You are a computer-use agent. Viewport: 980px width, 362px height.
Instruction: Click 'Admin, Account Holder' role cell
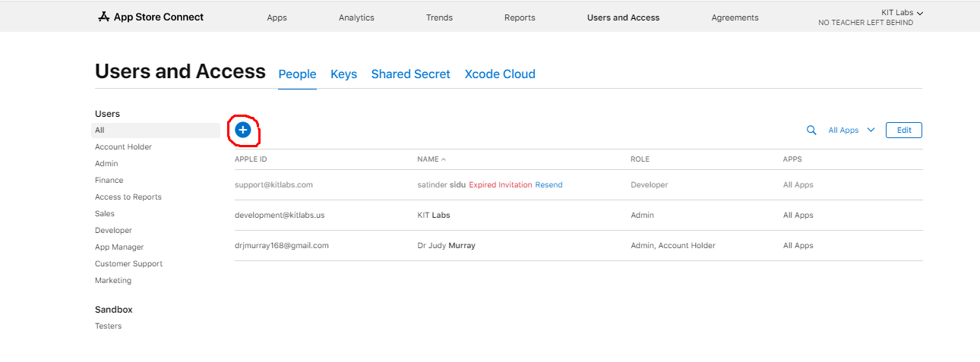[x=673, y=246]
